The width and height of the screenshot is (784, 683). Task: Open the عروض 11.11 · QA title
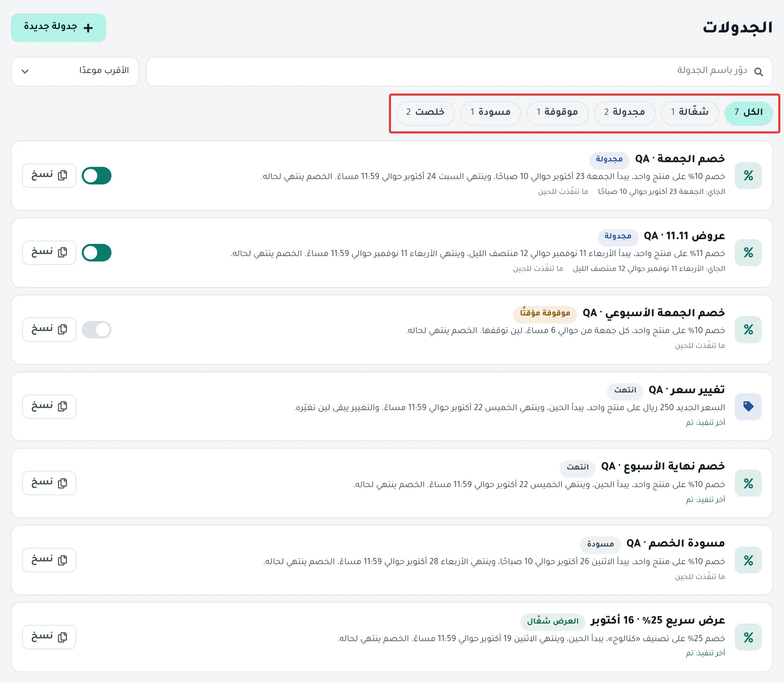tap(684, 236)
